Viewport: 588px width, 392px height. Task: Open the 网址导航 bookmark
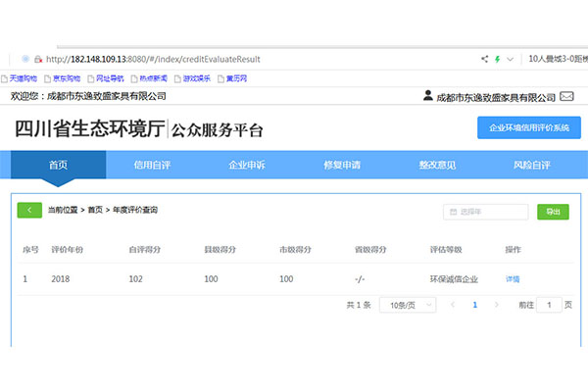pyautogui.click(x=106, y=78)
